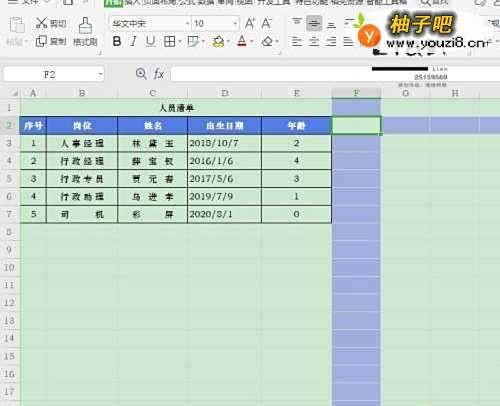Click the center align button
This screenshot has width=500, height=406.
point(313,42)
